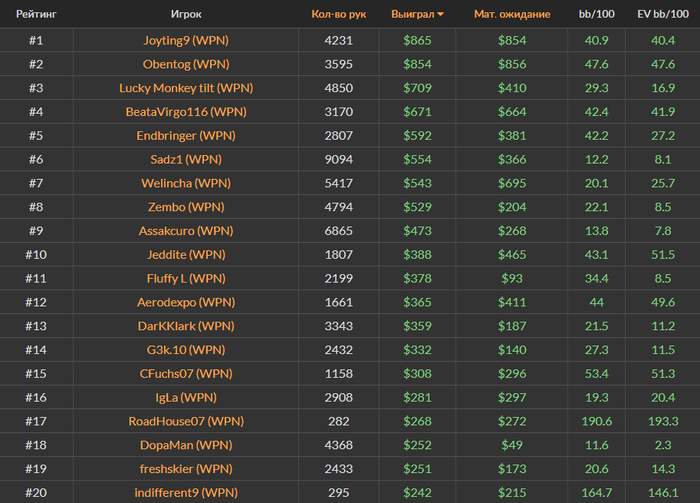The image size is (700, 503).
Task: Click the Мат. ожидание column header
Action: (x=512, y=14)
